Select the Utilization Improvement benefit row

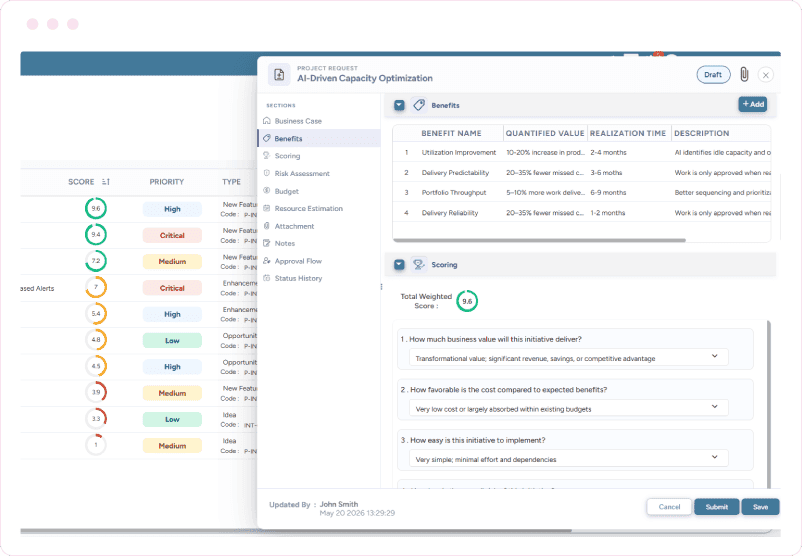582,152
